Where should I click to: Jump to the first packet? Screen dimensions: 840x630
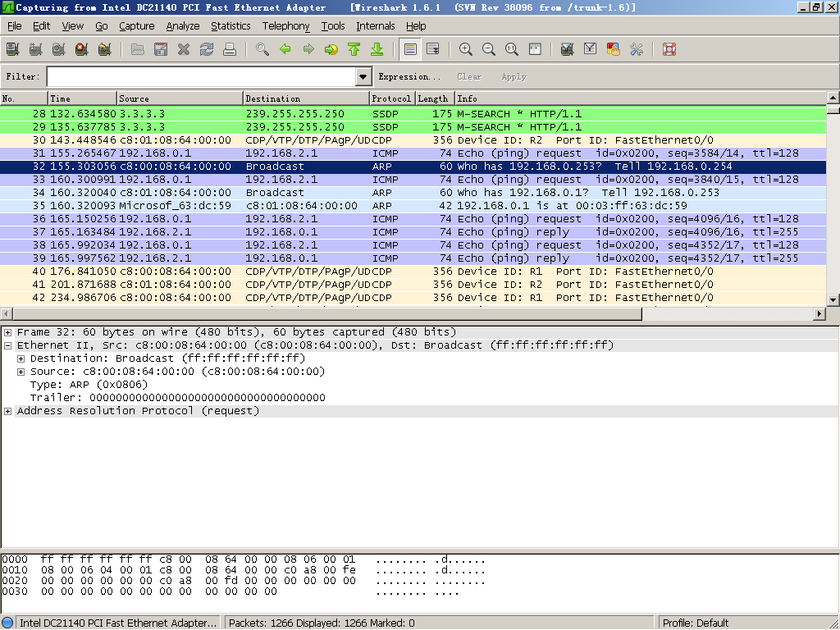click(x=354, y=49)
